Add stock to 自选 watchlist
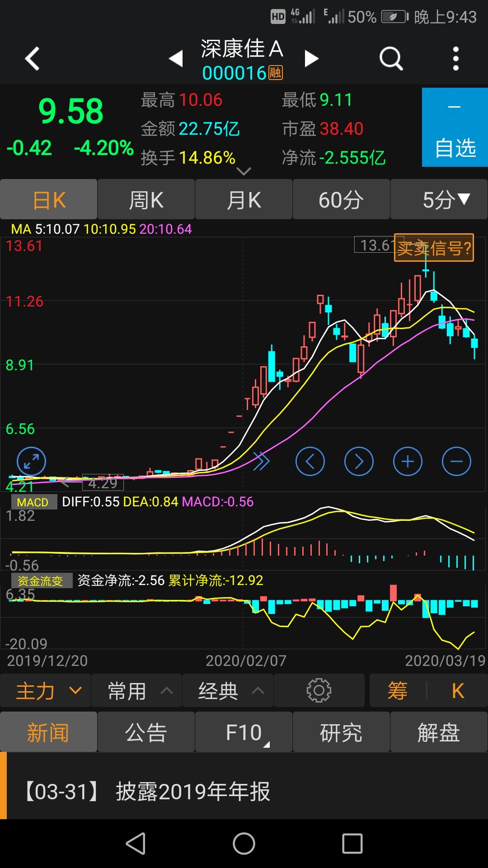Image resolution: width=488 pixels, height=868 pixels. click(455, 127)
